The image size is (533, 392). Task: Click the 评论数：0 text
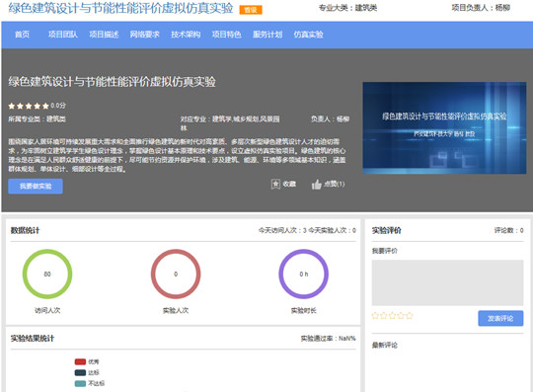(509, 230)
